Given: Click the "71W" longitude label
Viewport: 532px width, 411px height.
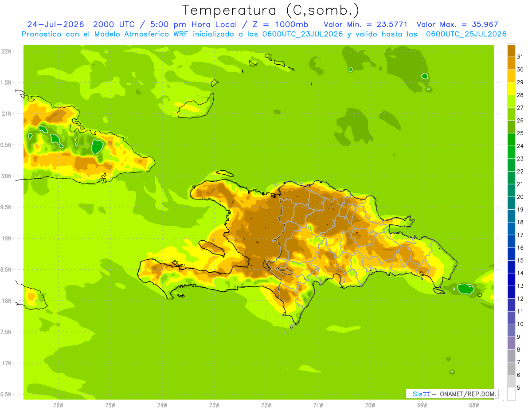Looking at the screenshot, I should [x=318, y=405].
